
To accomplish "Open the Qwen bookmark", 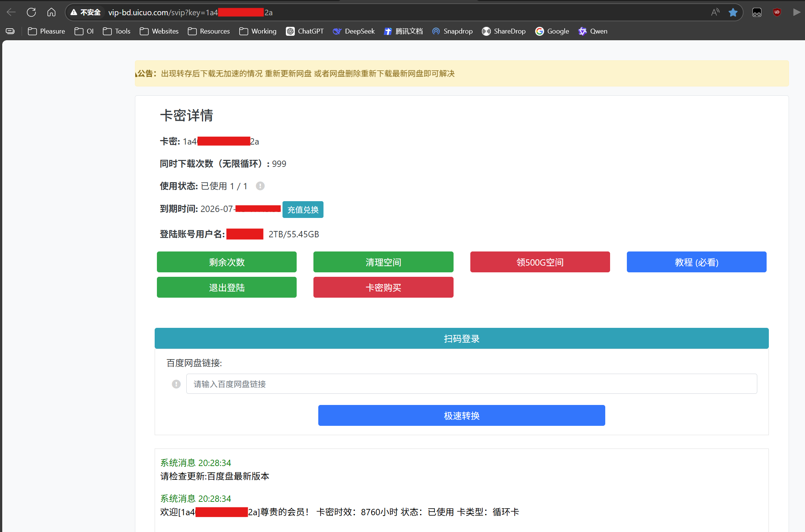I will [593, 31].
